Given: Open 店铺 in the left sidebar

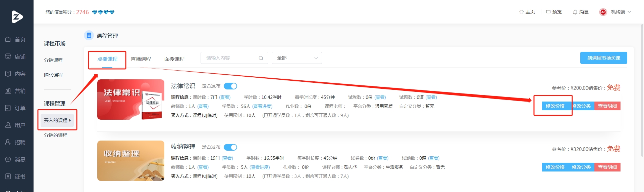Looking at the screenshot, I should point(15,56).
